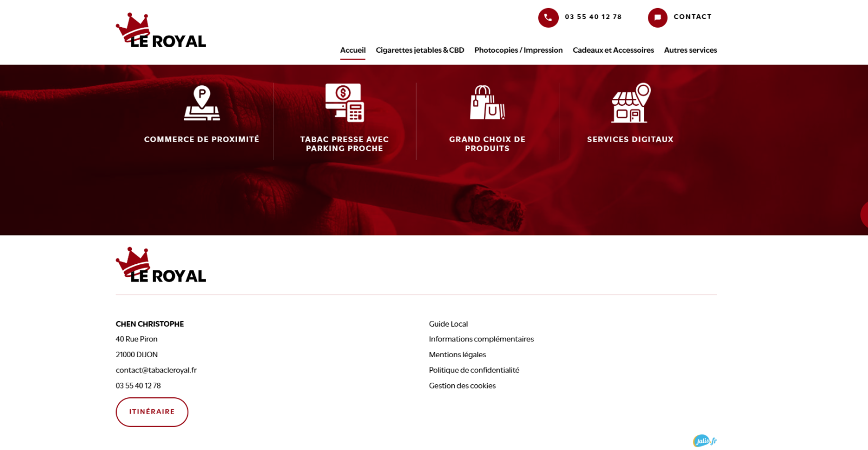Click the cash register computer icon

coord(344,103)
